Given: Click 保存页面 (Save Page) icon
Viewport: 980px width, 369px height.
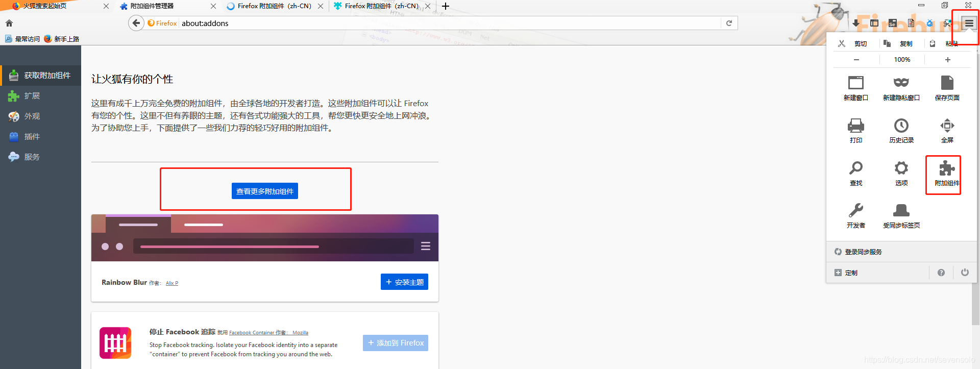Looking at the screenshot, I should [947, 88].
